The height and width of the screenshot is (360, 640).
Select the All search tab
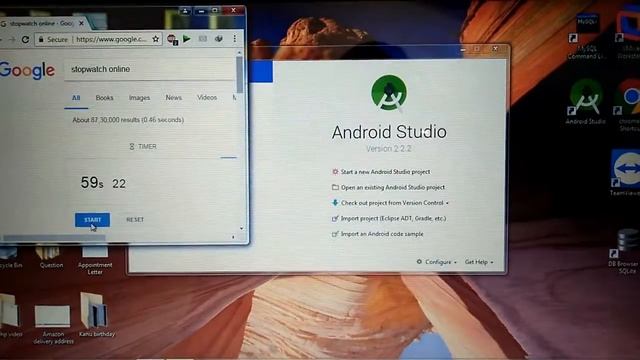click(76, 98)
